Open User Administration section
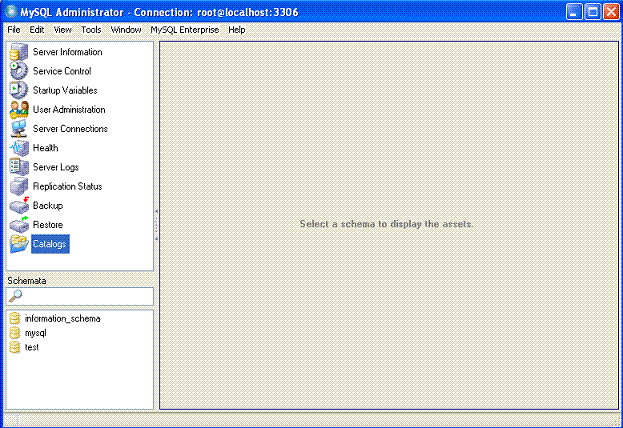 [69, 109]
